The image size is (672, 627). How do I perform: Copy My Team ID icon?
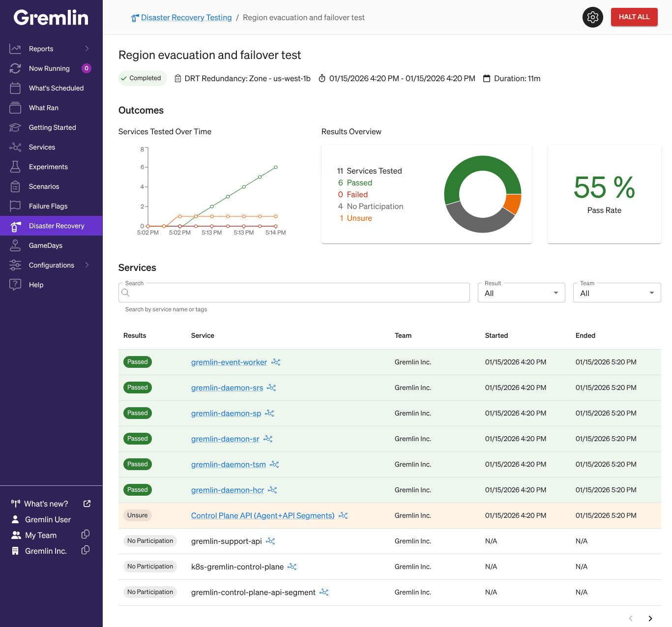(x=85, y=534)
